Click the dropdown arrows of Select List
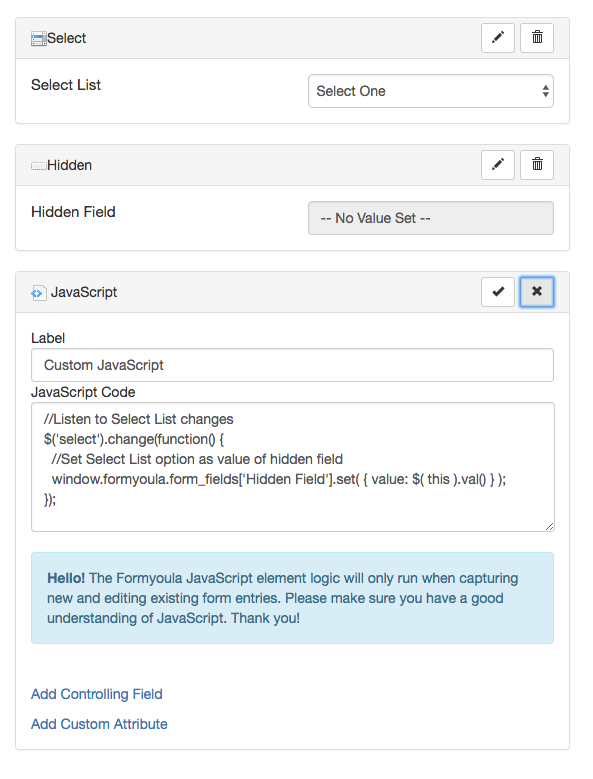Screen dimensions: 593x779 pos(545,91)
